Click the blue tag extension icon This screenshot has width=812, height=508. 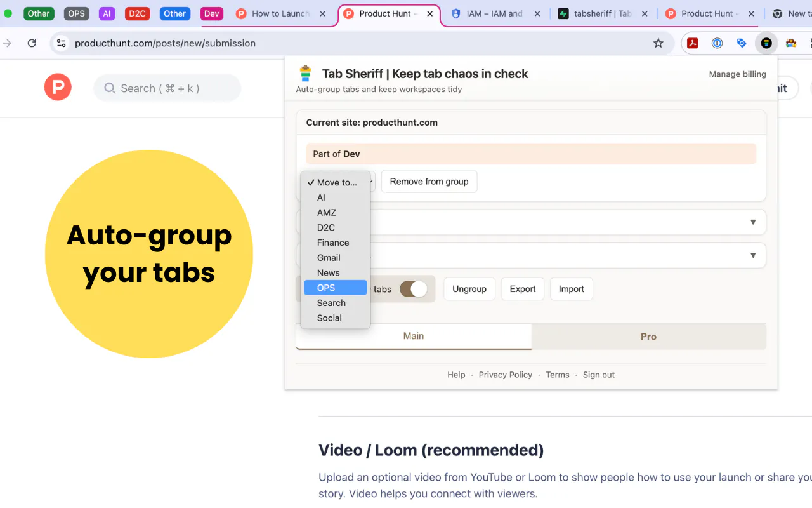742,43
